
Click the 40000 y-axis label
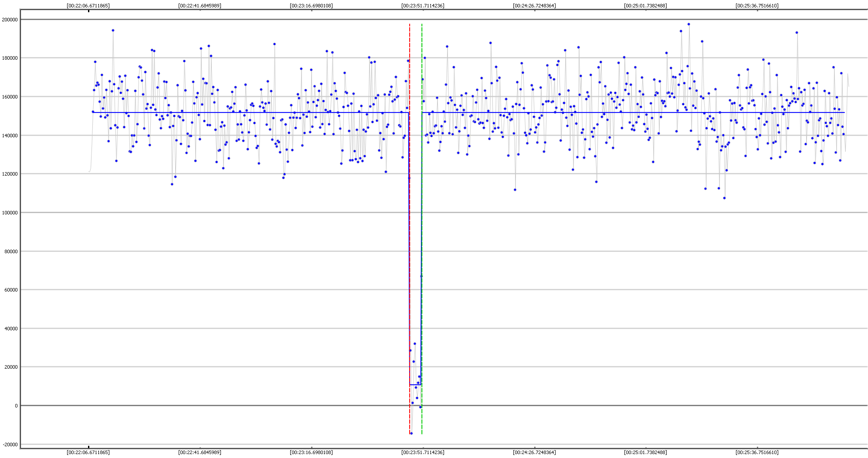pyautogui.click(x=11, y=329)
